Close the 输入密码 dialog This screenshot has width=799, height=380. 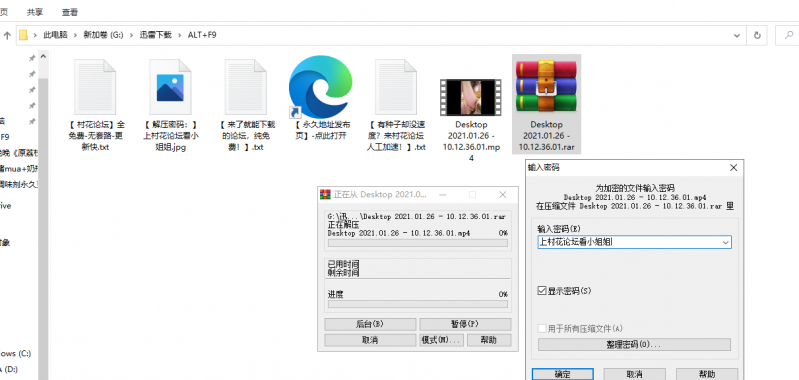point(733,168)
